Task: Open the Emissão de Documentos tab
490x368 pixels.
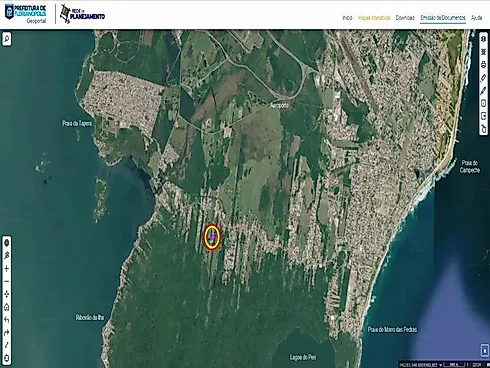Action: (x=443, y=18)
